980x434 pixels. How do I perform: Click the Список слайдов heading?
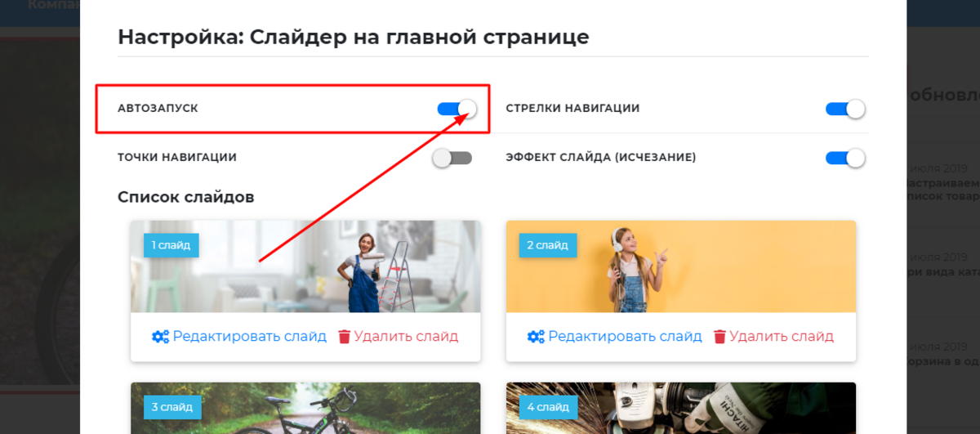(185, 197)
